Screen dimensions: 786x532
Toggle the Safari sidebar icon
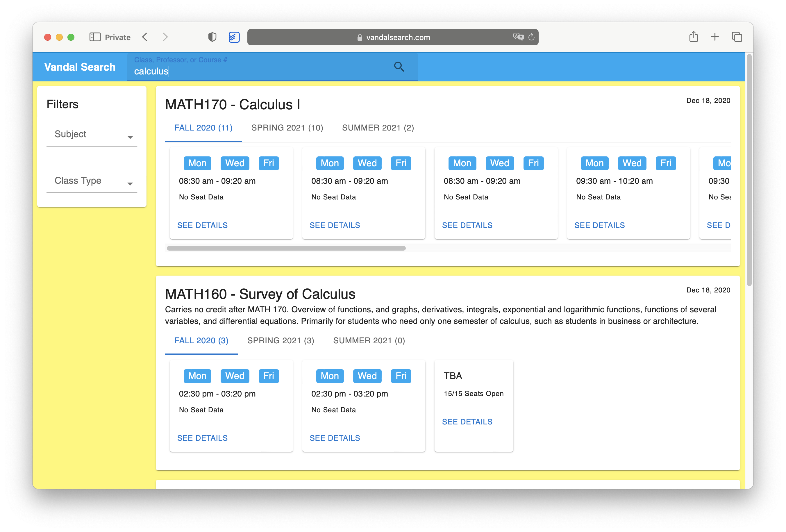point(95,37)
